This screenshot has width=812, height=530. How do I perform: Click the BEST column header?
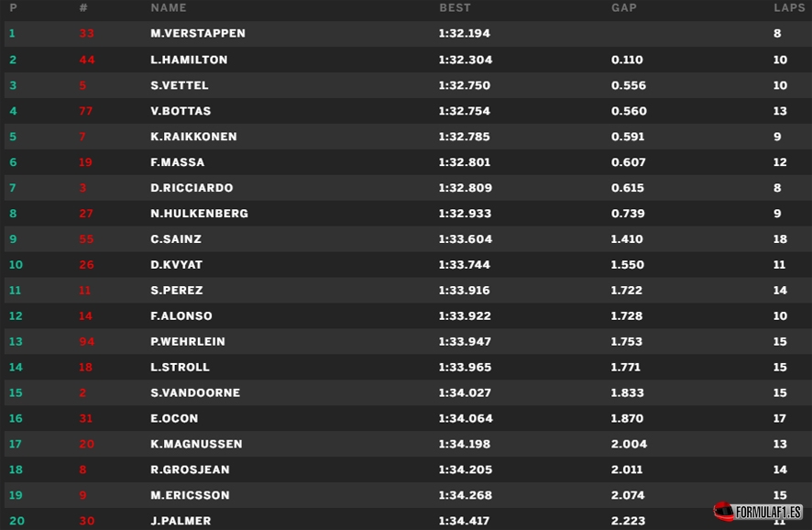pyautogui.click(x=455, y=7)
